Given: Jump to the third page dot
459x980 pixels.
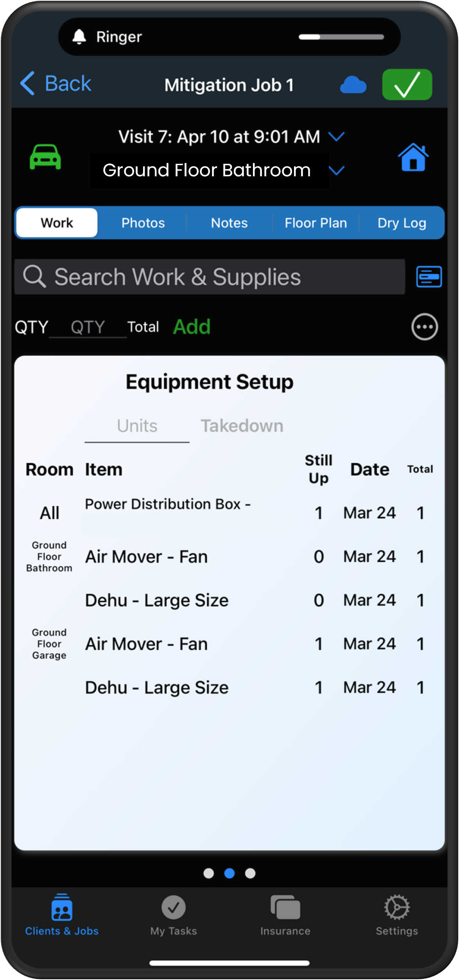Looking at the screenshot, I should click(x=250, y=873).
